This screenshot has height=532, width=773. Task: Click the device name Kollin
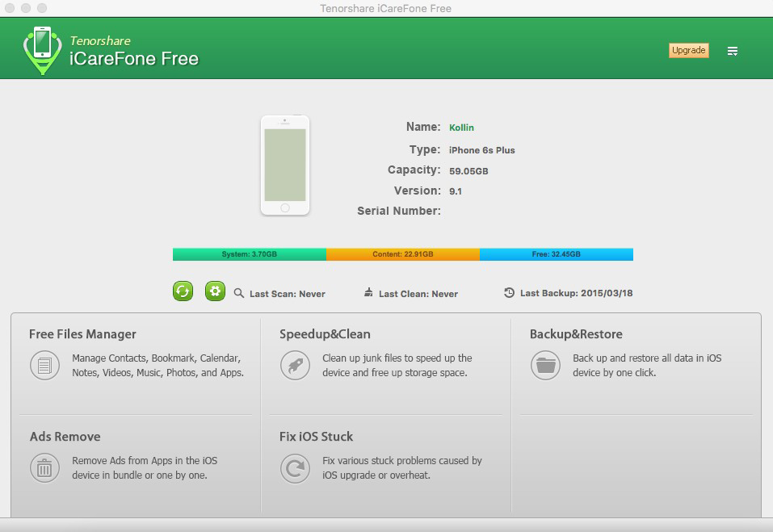point(461,128)
